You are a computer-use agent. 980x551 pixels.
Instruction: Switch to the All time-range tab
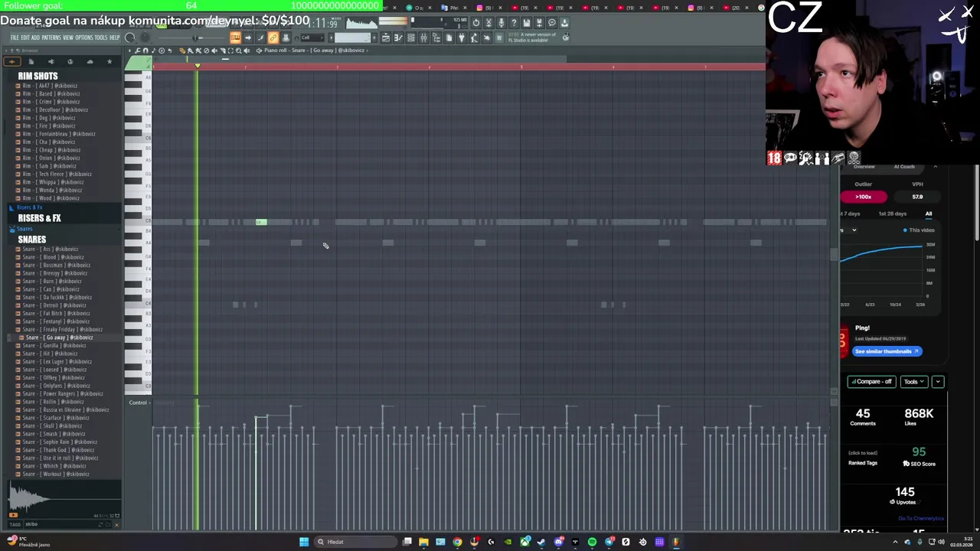(929, 214)
